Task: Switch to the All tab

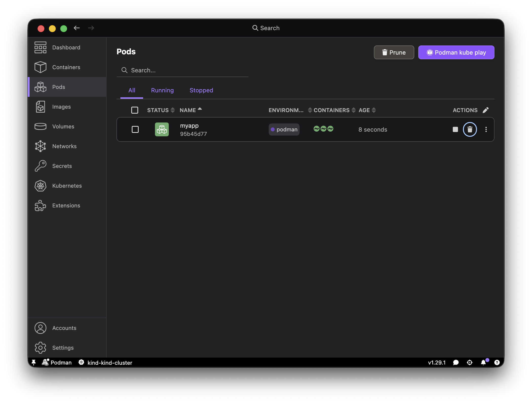Action: coord(132,90)
